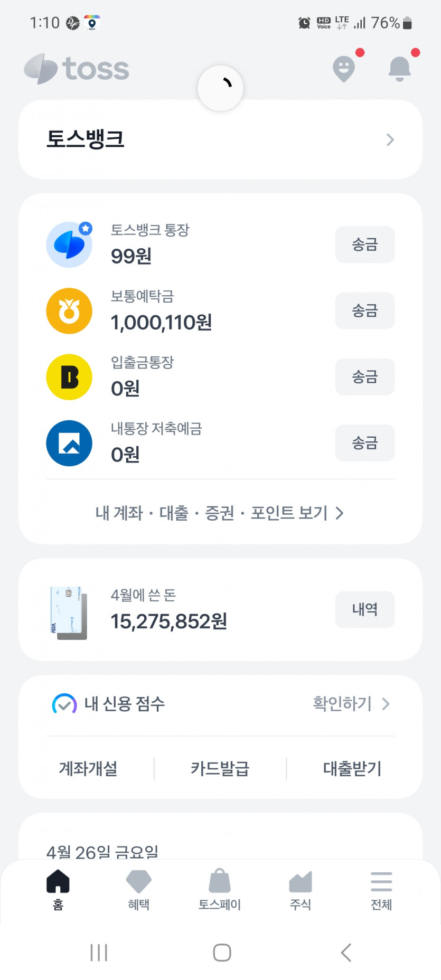Tap 확인하기 for credit score
Screen dimensions: 441x980
click(351, 704)
